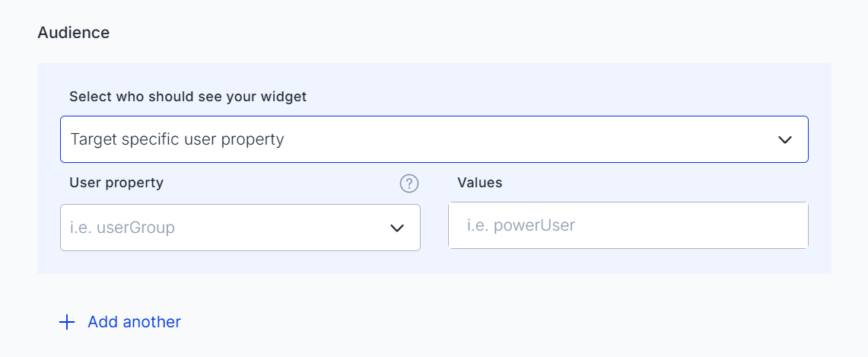This screenshot has height=357, width=868.
Task: Click the "Add another" link
Action: point(134,322)
